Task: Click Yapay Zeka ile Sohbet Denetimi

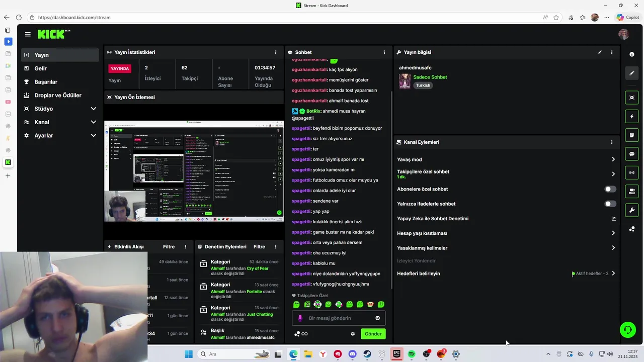Action: (433, 219)
